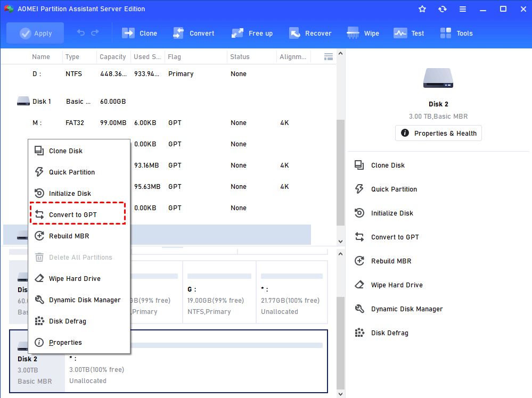Choose Wipe Hard Drive in context menu
This screenshot has width=532, height=398.
[79, 279]
